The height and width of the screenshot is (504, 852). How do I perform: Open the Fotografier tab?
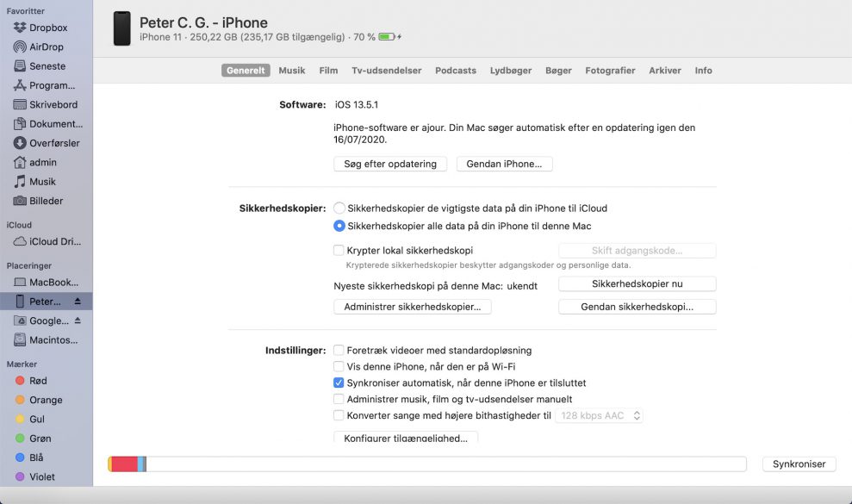click(610, 71)
